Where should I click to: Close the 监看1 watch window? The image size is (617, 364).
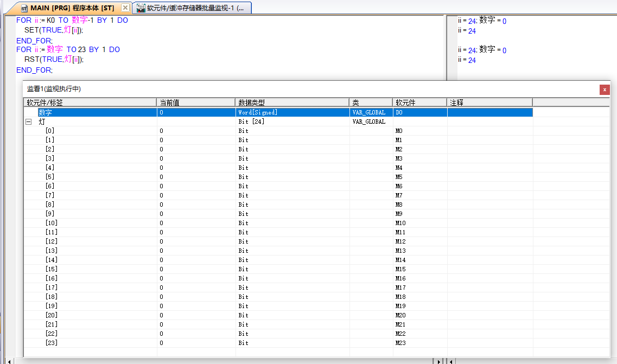605,90
